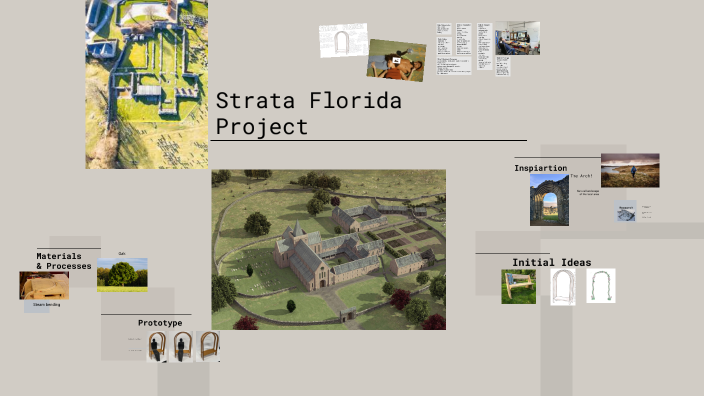
Task: Open the tall text note beside the office photo
Action: (x=484, y=46)
